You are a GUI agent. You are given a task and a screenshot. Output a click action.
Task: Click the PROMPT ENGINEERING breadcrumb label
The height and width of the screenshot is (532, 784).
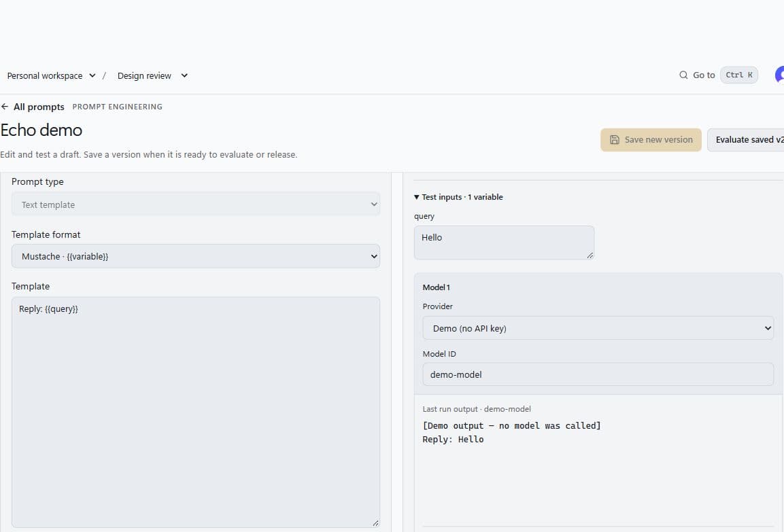coord(117,107)
